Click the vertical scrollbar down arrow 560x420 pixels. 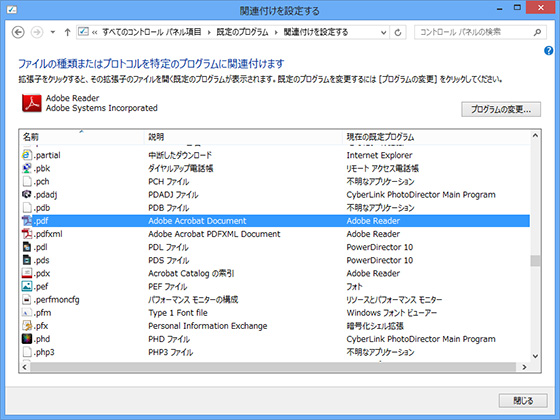tap(535, 356)
